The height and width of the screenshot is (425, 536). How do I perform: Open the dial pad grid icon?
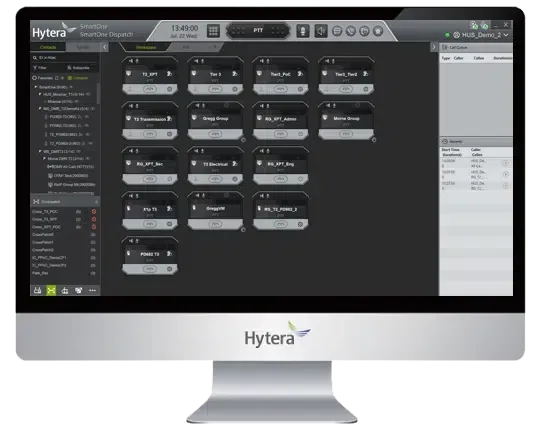click(213, 31)
